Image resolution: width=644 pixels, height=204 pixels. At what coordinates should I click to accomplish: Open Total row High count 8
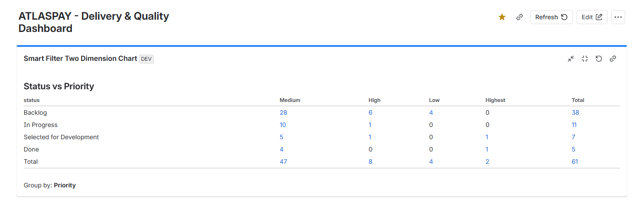[x=371, y=162]
